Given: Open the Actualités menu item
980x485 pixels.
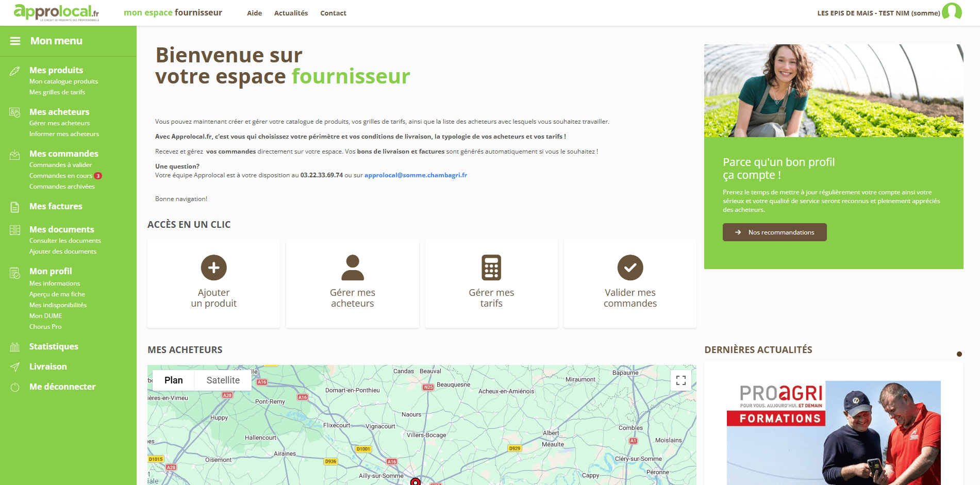Looking at the screenshot, I should coord(291,13).
